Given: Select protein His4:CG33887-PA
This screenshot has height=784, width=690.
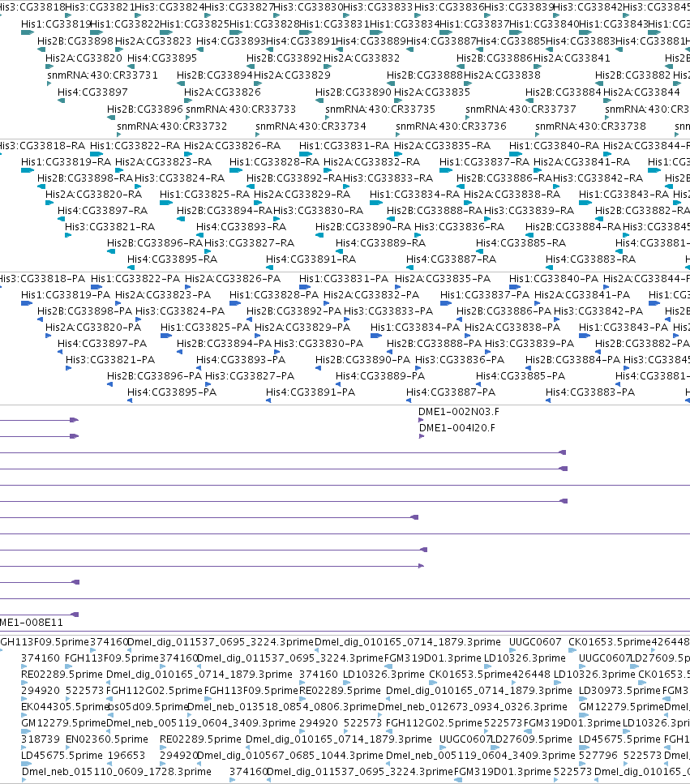Looking at the screenshot, I should point(451,392).
